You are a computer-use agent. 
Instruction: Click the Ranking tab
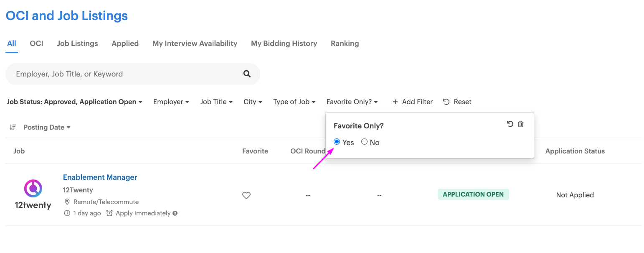coord(345,43)
